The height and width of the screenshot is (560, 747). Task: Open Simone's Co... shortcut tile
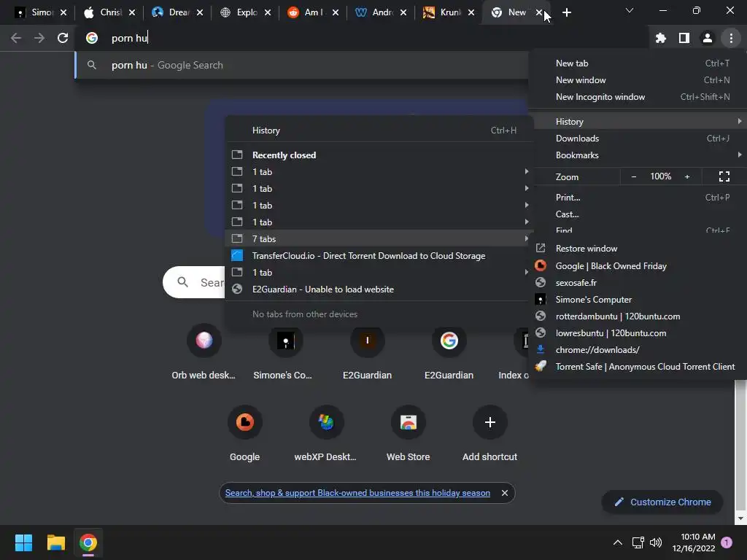pyautogui.click(x=285, y=352)
